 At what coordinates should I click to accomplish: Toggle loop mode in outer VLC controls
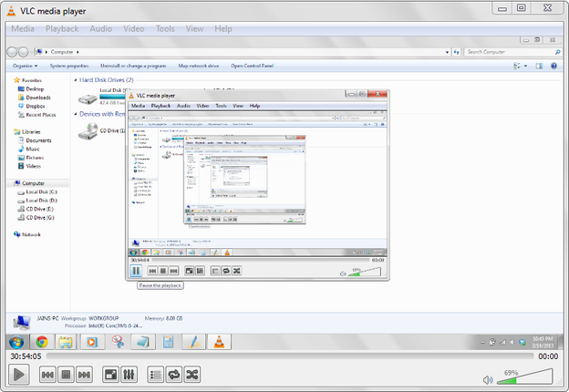pyautogui.click(x=174, y=375)
